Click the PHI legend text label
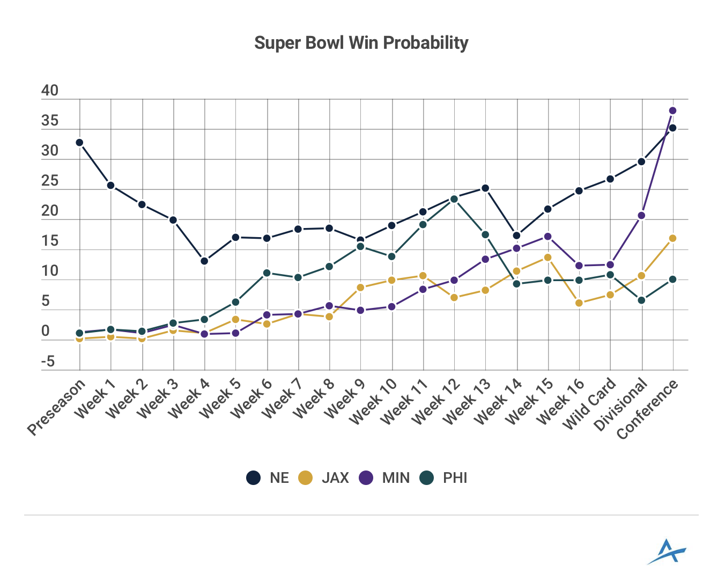The width and height of the screenshot is (725, 588). [x=455, y=477]
